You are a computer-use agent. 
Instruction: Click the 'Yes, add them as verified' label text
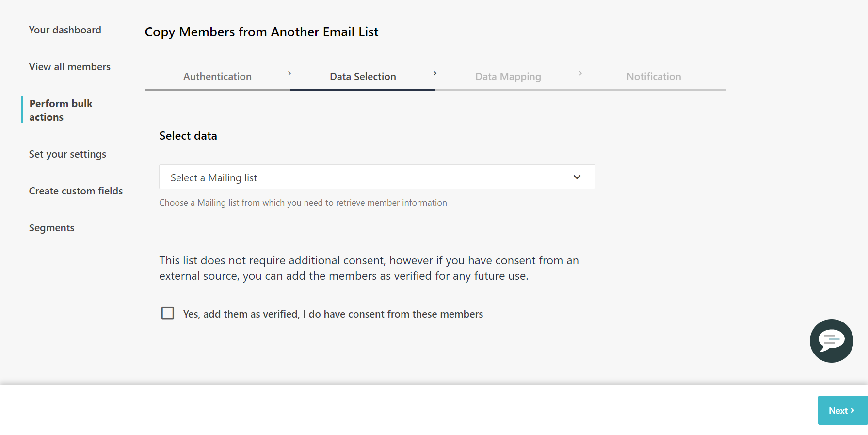pos(333,314)
